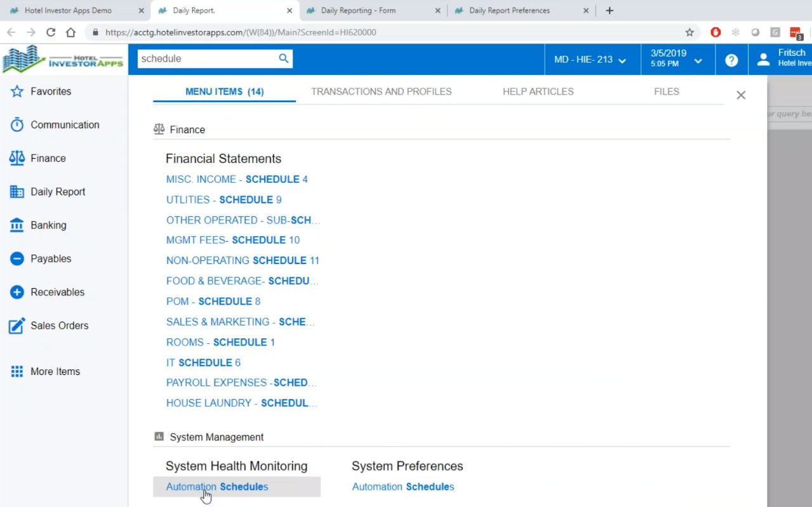Open a new browser tab
This screenshot has height=507, width=812.
pos(609,11)
